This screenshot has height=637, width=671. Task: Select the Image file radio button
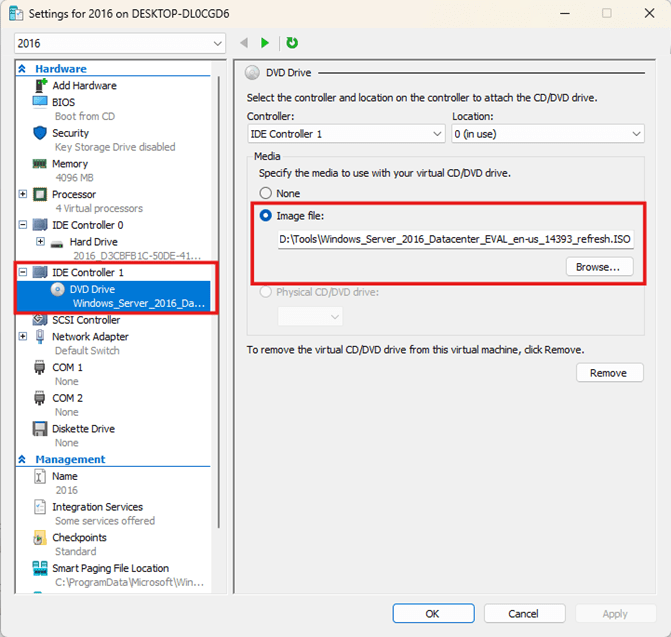point(265,215)
